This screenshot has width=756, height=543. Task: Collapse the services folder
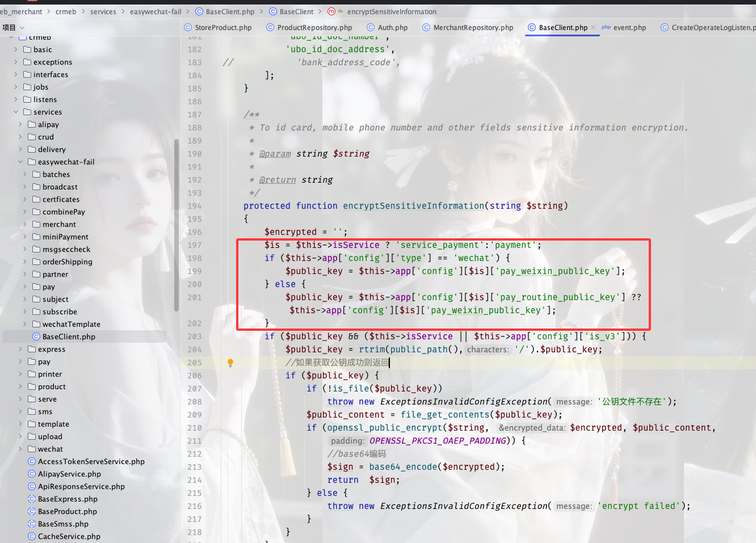[x=16, y=112]
